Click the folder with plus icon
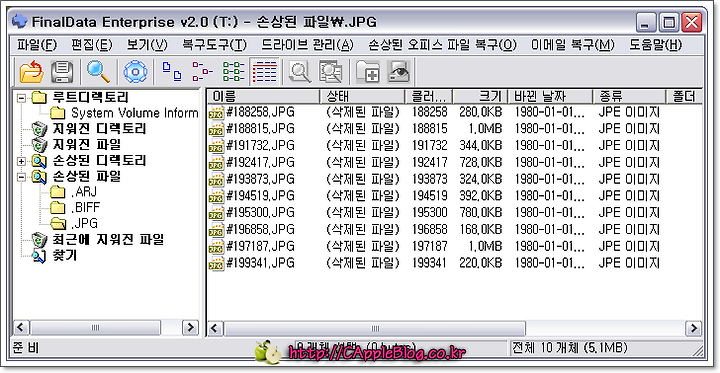720x373 pixels. click(367, 72)
